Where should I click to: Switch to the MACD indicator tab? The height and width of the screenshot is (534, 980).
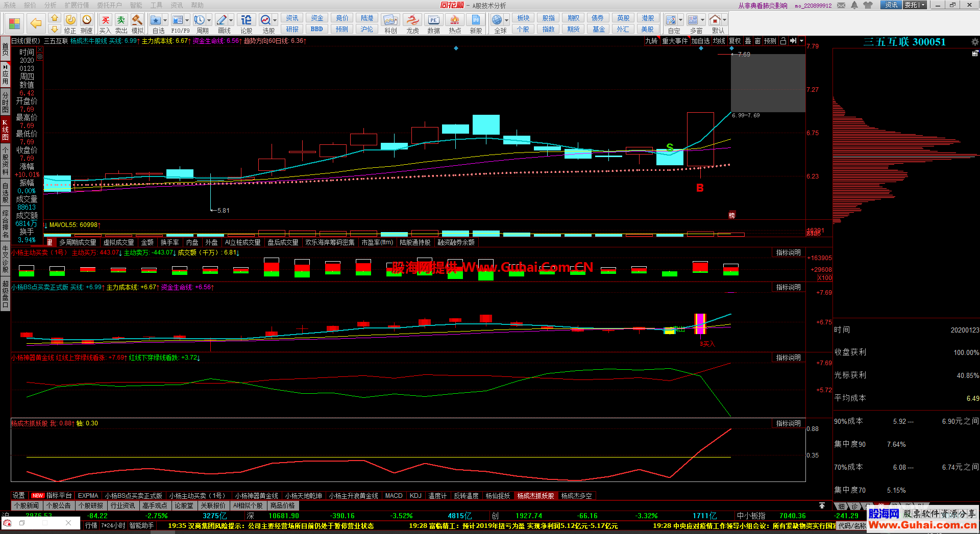click(x=394, y=496)
